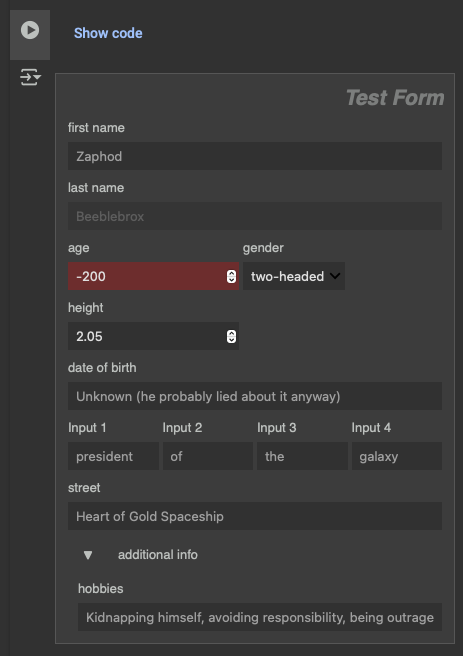
Task: Focus the street Heart of Gold field
Action: [x=255, y=516]
